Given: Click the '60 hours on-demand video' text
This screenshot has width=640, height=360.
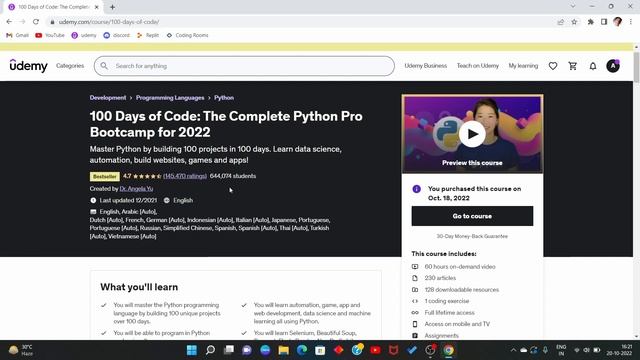Looking at the screenshot, I should click(x=460, y=267).
